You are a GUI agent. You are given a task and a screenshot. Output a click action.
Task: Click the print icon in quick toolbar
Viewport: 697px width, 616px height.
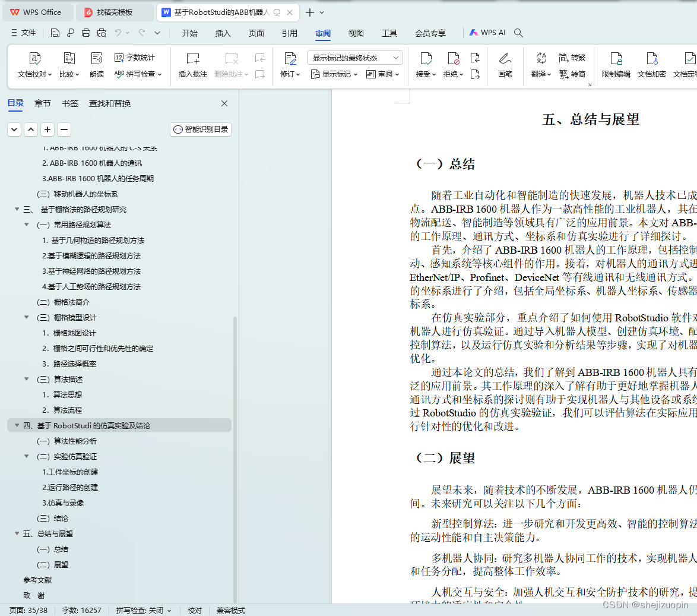(86, 33)
